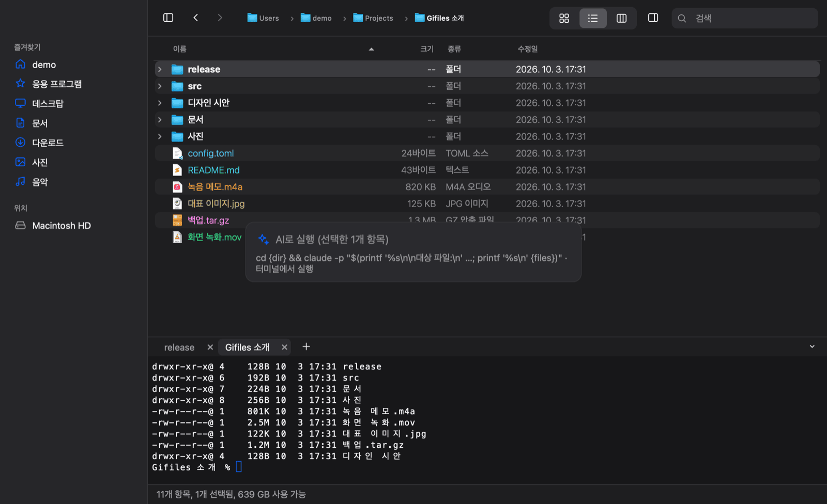Toggle the sidebar panel icon
827x504 pixels.
tap(168, 18)
